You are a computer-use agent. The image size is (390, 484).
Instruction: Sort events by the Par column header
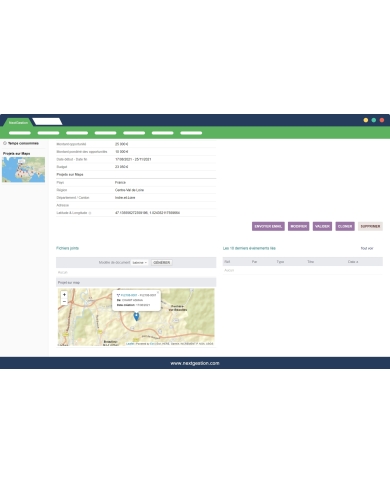pyautogui.click(x=254, y=262)
